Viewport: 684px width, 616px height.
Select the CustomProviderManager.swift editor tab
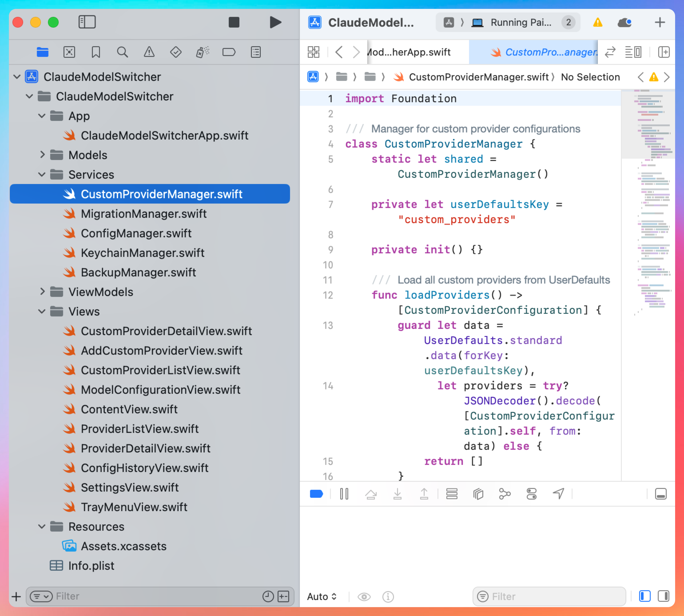point(545,52)
